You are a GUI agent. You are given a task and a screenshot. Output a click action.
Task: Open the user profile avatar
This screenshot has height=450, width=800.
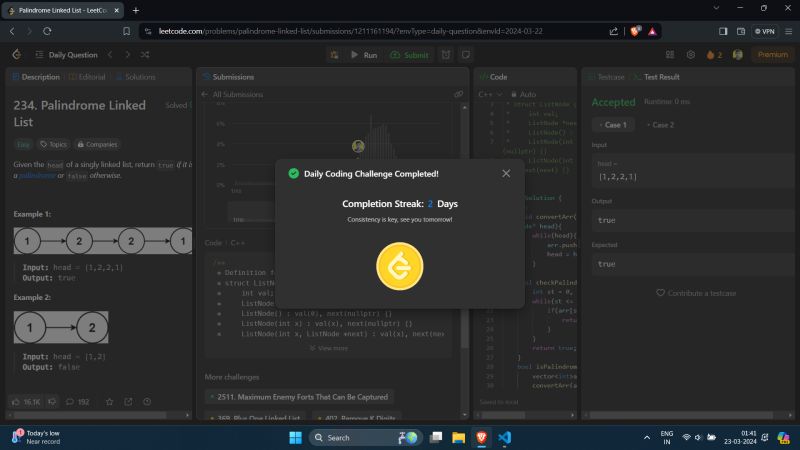click(738, 55)
